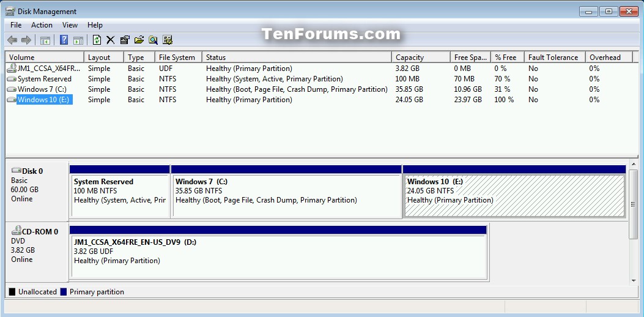
Task: Click the JM1_CCSA_X64FRE_EN-US_DV9 (D:) partition block
Action: click(278, 253)
